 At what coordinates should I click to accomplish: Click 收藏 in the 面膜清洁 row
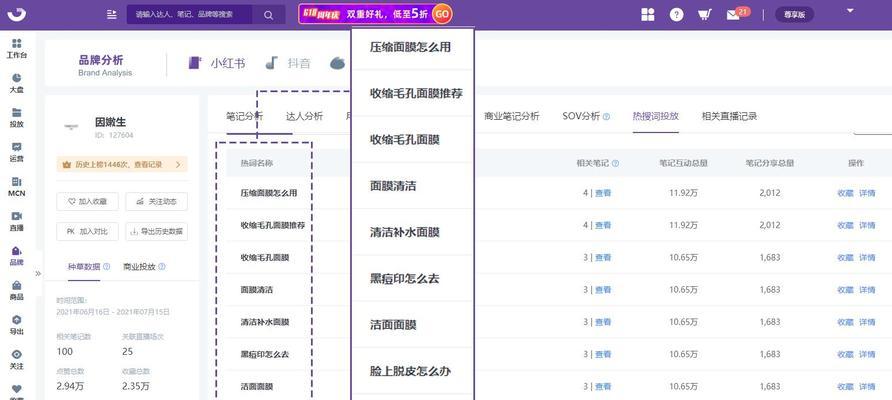[845, 290]
